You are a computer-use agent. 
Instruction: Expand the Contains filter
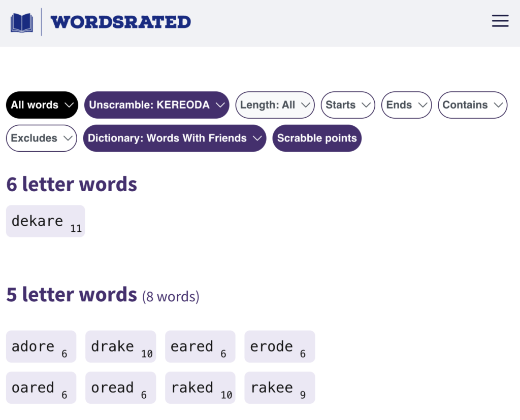pyautogui.click(x=472, y=105)
